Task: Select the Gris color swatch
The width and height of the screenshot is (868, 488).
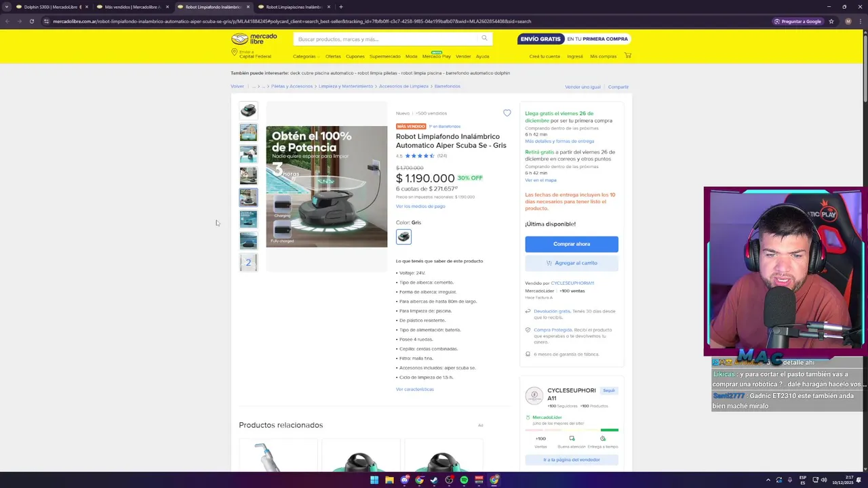Action: tap(403, 237)
